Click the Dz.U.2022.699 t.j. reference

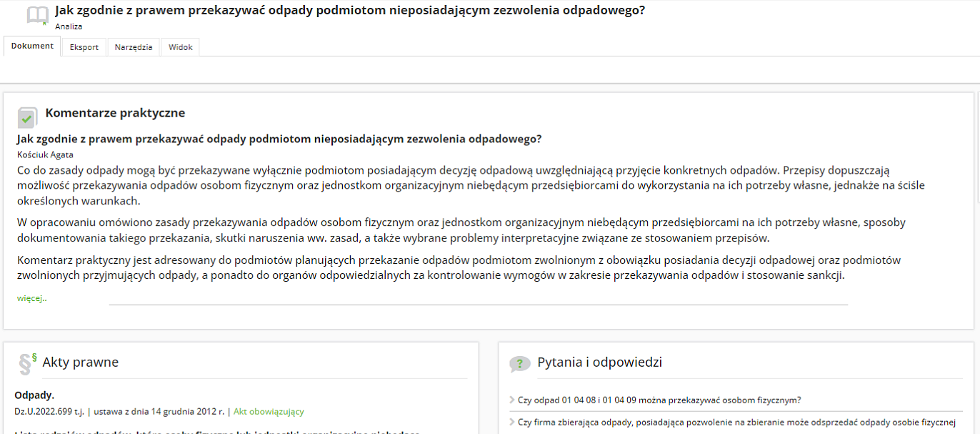[x=49, y=412]
